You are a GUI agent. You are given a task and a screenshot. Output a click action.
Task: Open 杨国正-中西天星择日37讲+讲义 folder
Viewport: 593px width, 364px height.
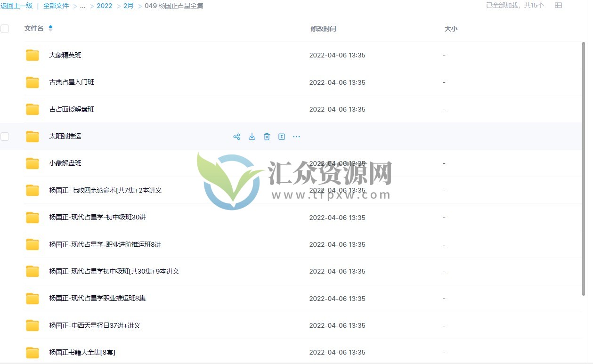pyautogui.click(x=94, y=325)
